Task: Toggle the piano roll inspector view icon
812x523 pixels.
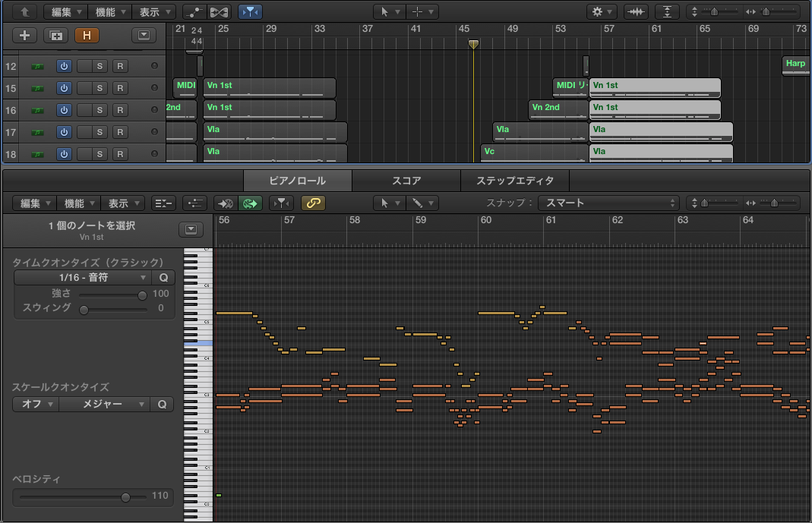Action: tap(163, 203)
